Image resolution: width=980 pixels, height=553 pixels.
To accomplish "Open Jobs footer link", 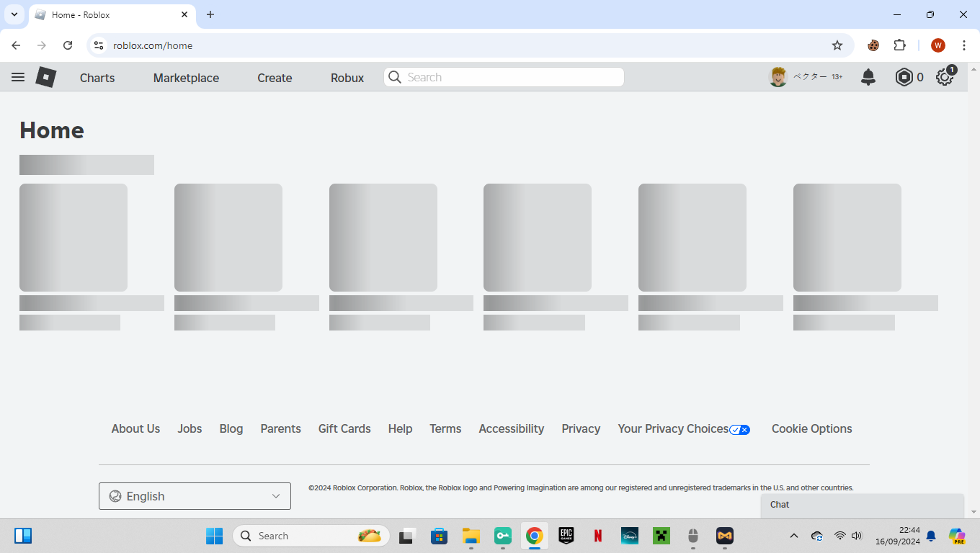I will [x=190, y=428].
